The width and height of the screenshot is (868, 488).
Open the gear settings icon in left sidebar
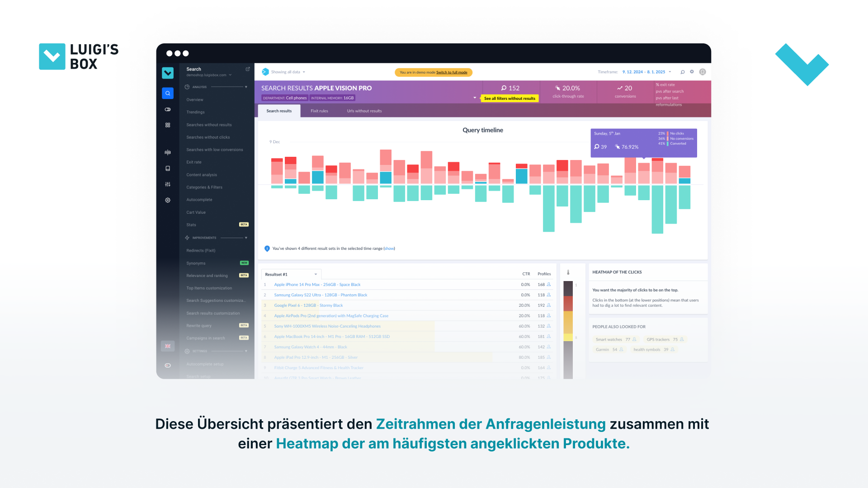168,200
